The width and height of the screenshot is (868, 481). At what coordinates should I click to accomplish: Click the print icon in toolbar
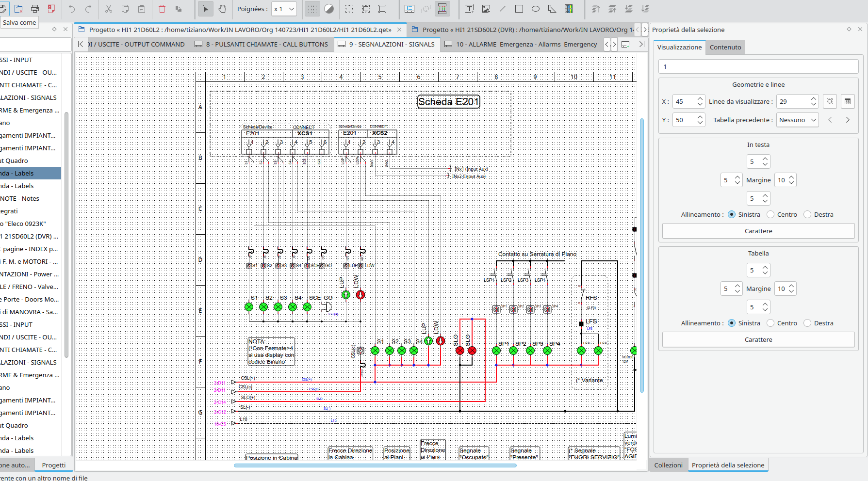pyautogui.click(x=35, y=9)
